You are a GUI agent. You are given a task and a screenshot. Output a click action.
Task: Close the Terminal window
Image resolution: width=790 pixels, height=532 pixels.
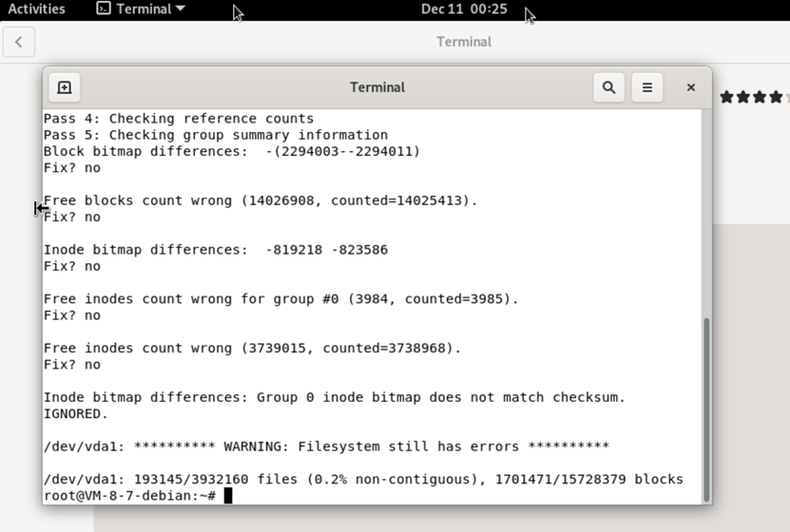click(691, 87)
